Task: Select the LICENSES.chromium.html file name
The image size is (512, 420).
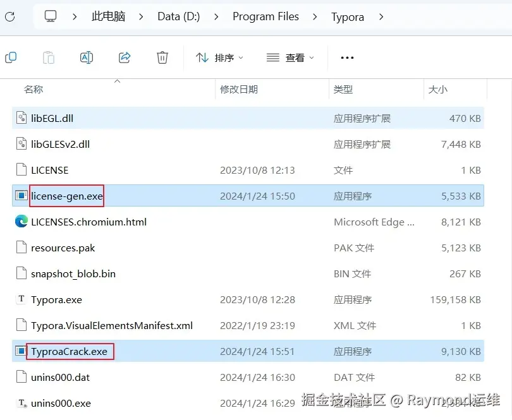Action: pyautogui.click(x=89, y=222)
